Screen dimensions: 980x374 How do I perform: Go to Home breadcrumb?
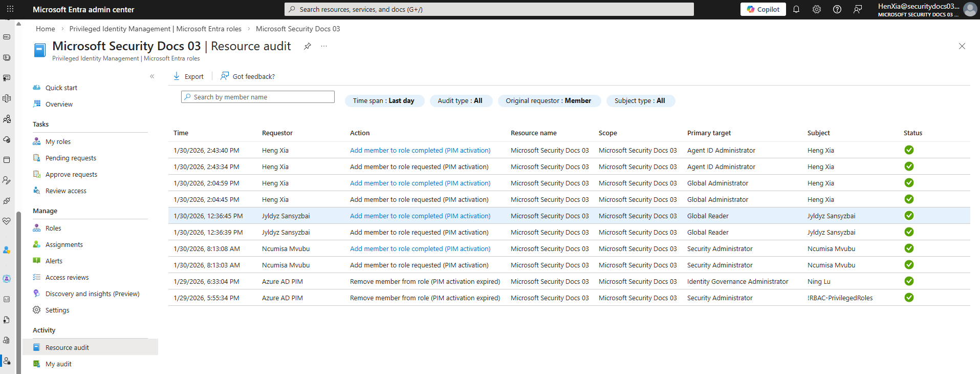[46, 29]
